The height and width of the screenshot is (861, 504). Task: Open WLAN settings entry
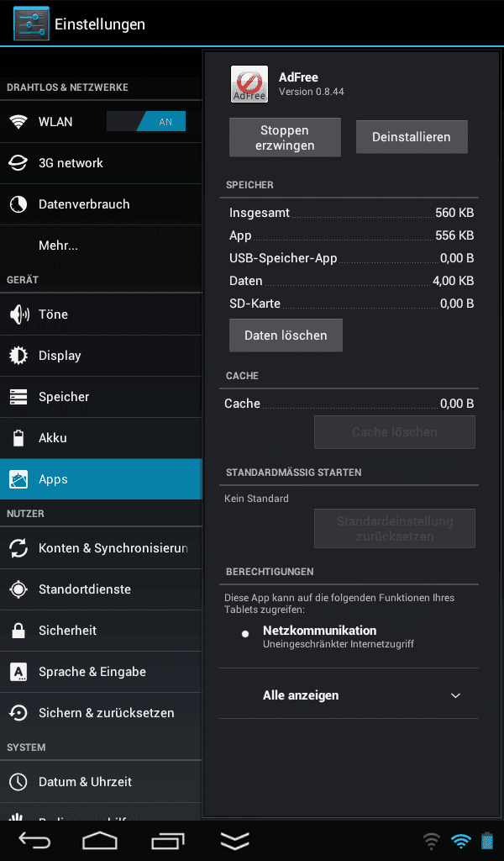101,122
